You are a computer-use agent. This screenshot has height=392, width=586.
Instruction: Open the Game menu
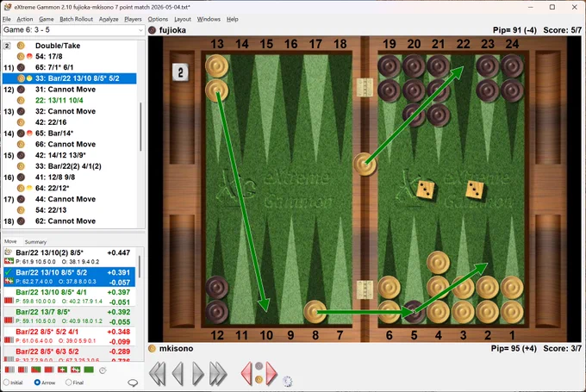pos(47,19)
